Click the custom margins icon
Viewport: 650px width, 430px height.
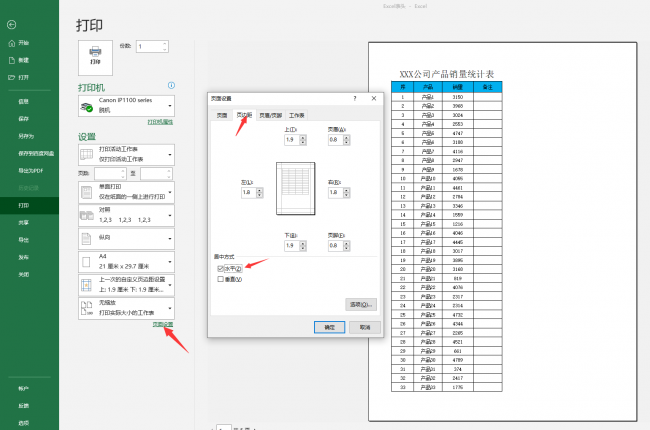pyautogui.click(x=86, y=285)
